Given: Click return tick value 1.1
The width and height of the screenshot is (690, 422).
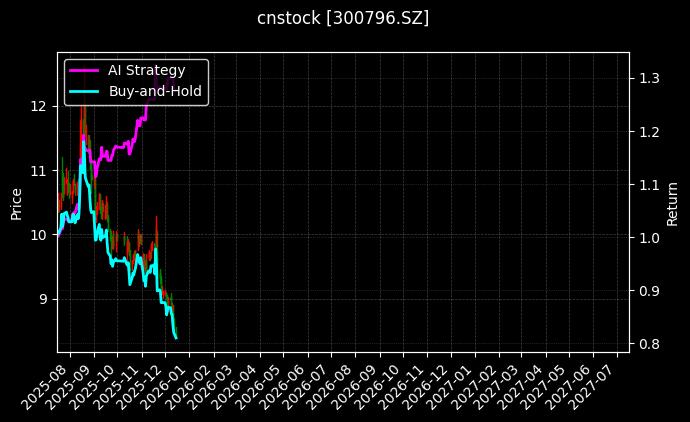Looking at the screenshot, I should 649,185.
